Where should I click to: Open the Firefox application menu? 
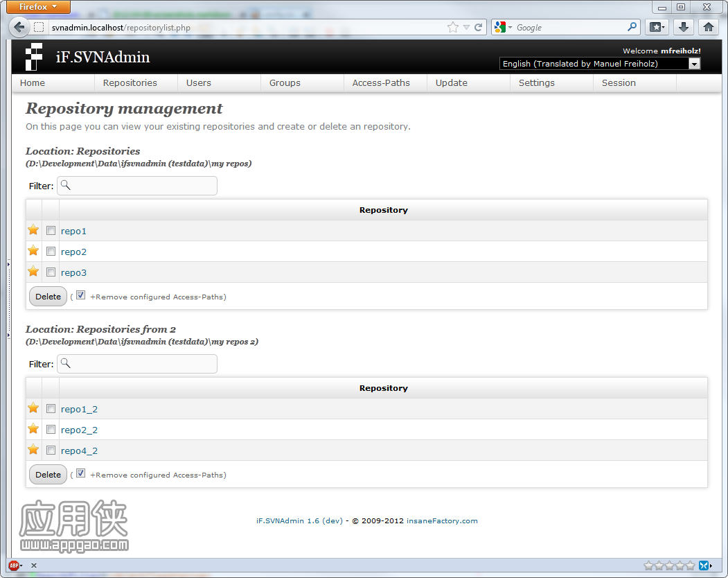click(38, 6)
